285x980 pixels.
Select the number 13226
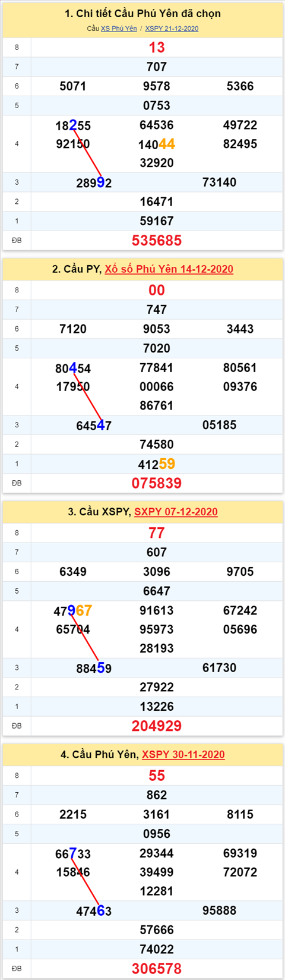point(157,707)
